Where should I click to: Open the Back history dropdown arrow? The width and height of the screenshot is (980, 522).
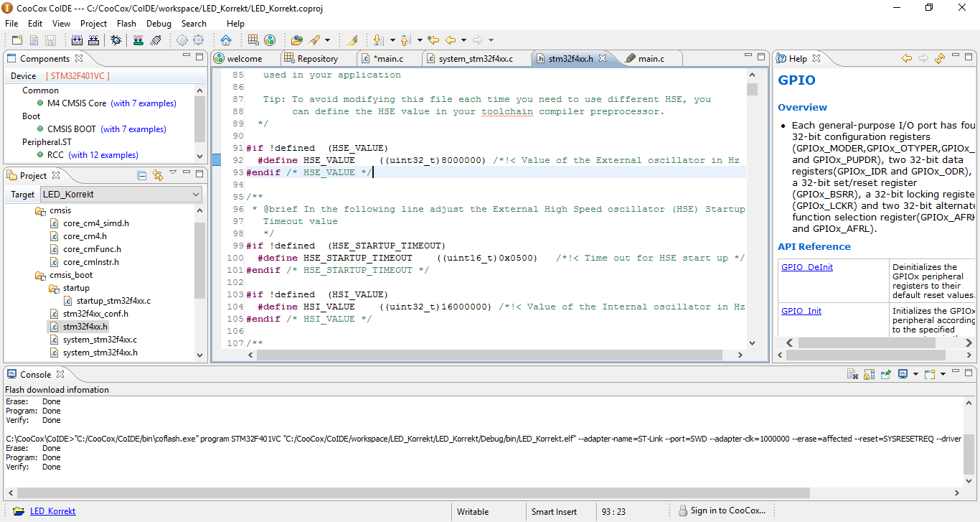tap(463, 40)
